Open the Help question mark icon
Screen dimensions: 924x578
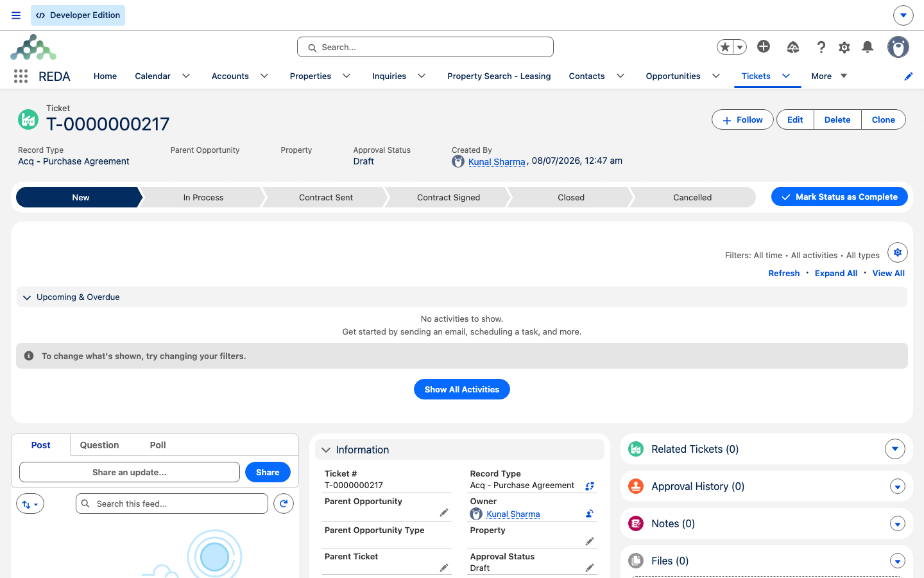pyautogui.click(x=821, y=47)
